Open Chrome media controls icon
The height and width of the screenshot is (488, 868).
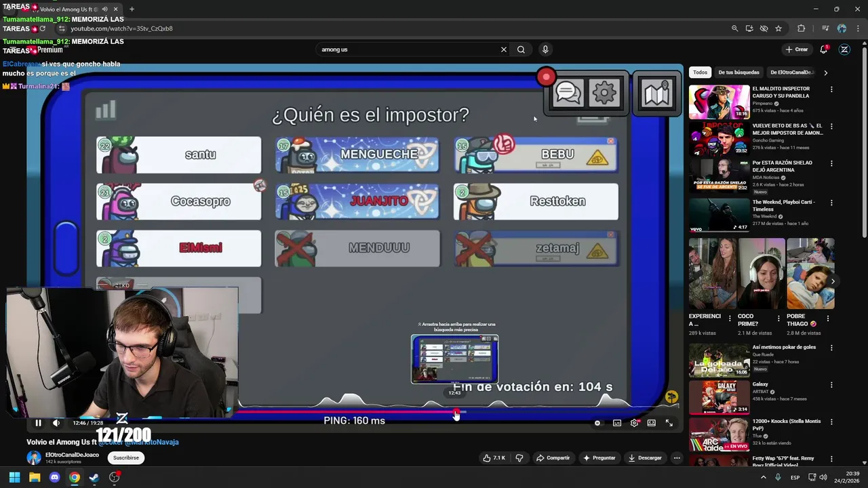pos(825,28)
